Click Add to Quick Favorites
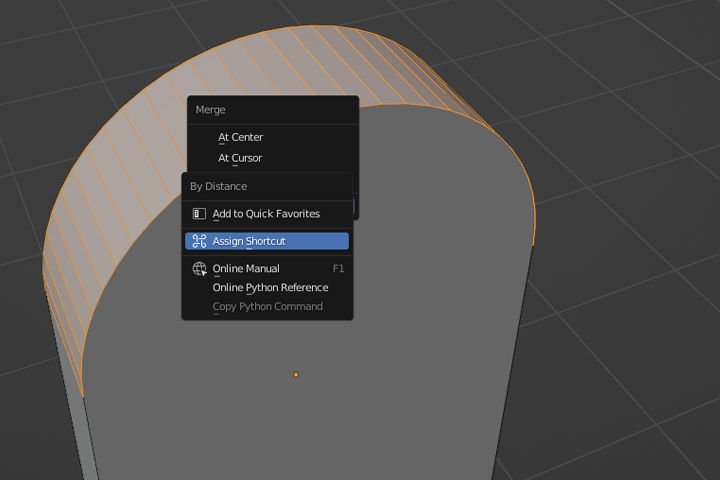This screenshot has width=720, height=480. (267, 214)
